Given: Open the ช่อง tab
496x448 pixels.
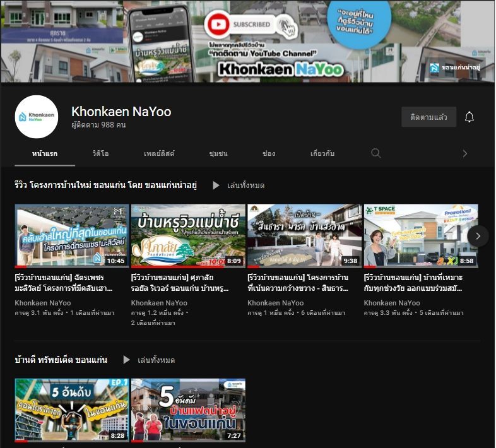Looking at the screenshot, I should tap(269, 153).
